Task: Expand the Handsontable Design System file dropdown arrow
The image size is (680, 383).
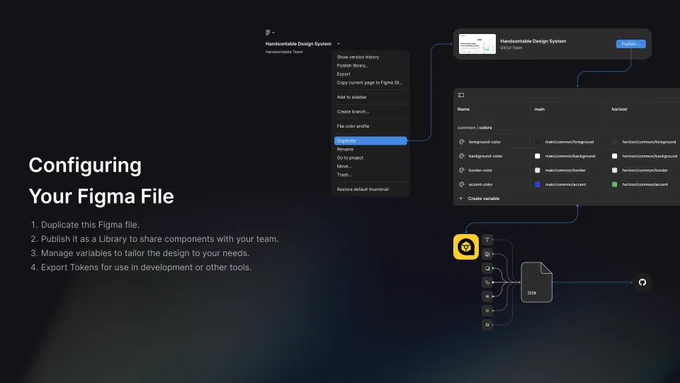Action: pyautogui.click(x=338, y=44)
